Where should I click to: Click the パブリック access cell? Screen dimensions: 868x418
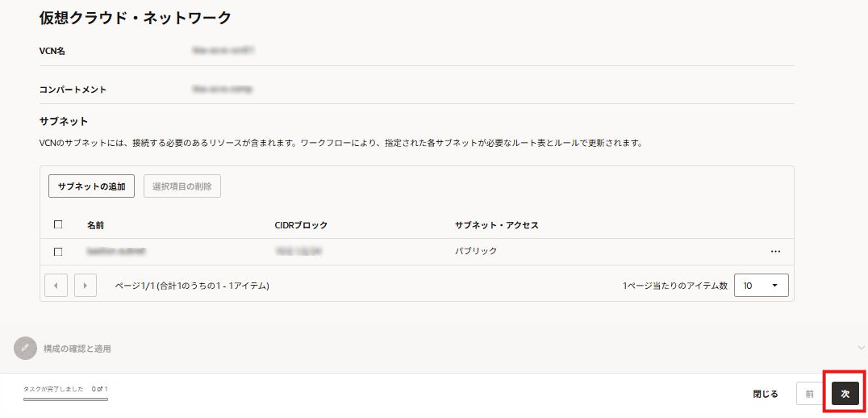tap(476, 251)
